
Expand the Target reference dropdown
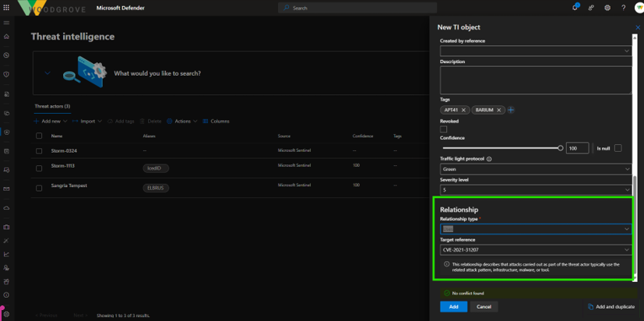(x=535, y=250)
